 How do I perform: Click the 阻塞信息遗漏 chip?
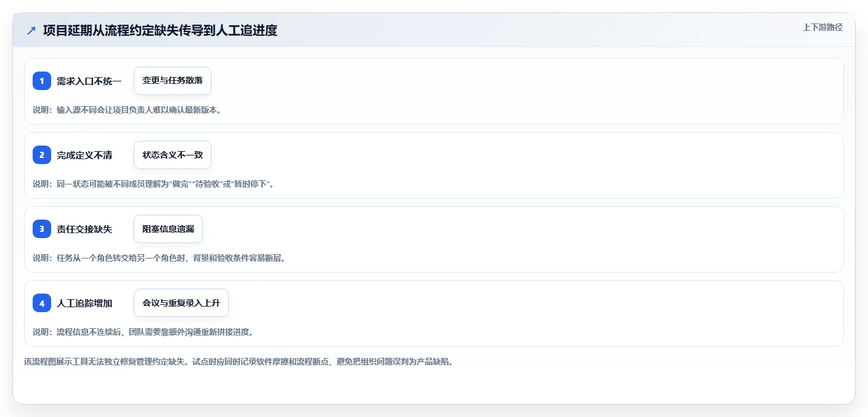pyautogui.click(x=168, y=229)
